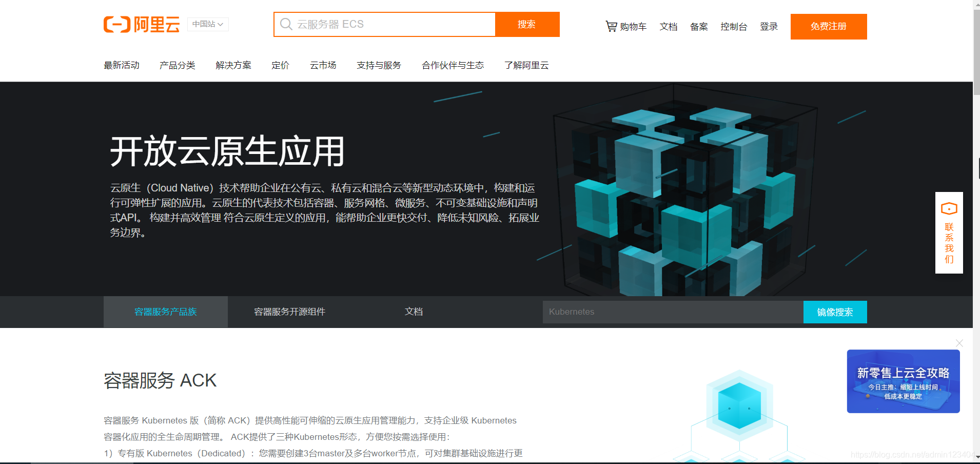The width and height of the screenshot is (980, 464).
Task: Close the floating promotion banner
Action: 959,343
